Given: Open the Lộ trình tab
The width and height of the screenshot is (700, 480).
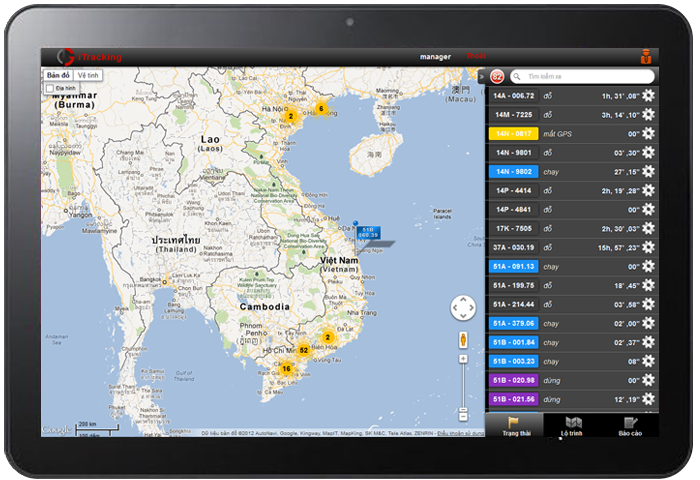Looking at the screenshot, I should click(x=572, y=426).
